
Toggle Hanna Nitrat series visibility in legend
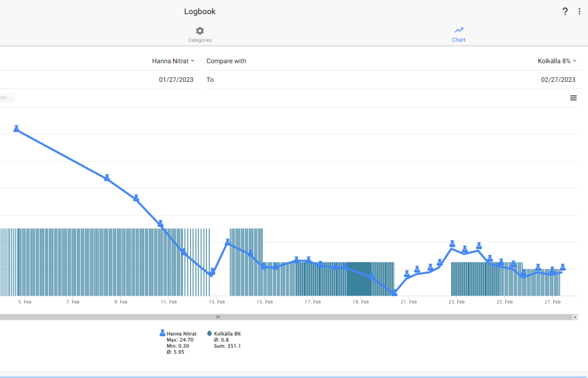[x=181, y=334]
